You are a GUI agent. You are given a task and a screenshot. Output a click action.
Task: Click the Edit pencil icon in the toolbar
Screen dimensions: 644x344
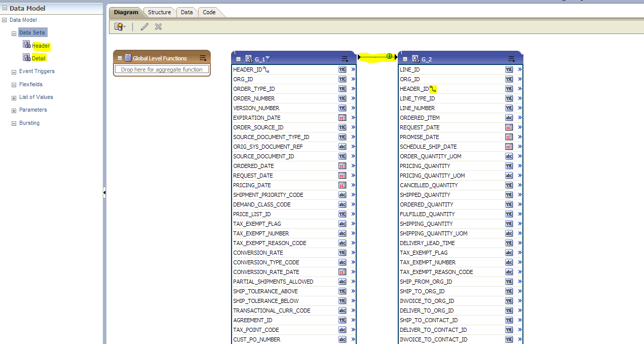144,26
